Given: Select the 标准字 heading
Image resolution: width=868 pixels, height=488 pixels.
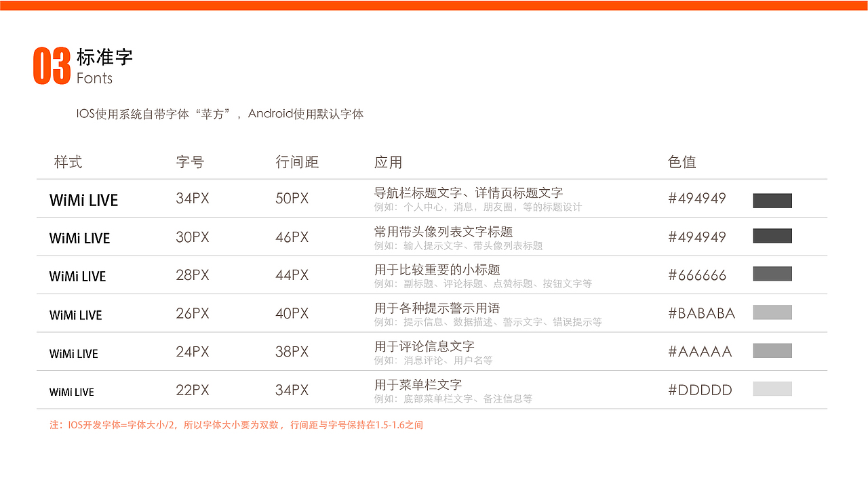Looking at the screenshot, I should point(104,57).
